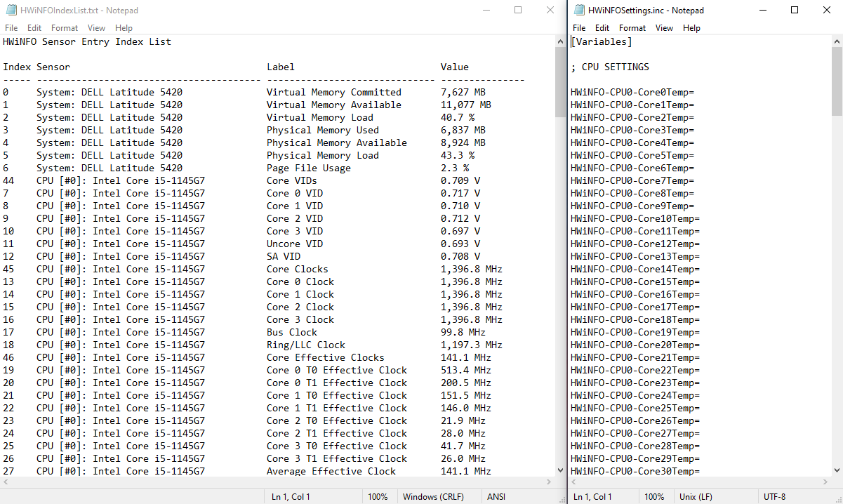Image resolution: width=843 pixels, height=504 pixels.
Task: Click the value '513.4 MHz'
Action: pyautogui.click(x=466, y=370)
